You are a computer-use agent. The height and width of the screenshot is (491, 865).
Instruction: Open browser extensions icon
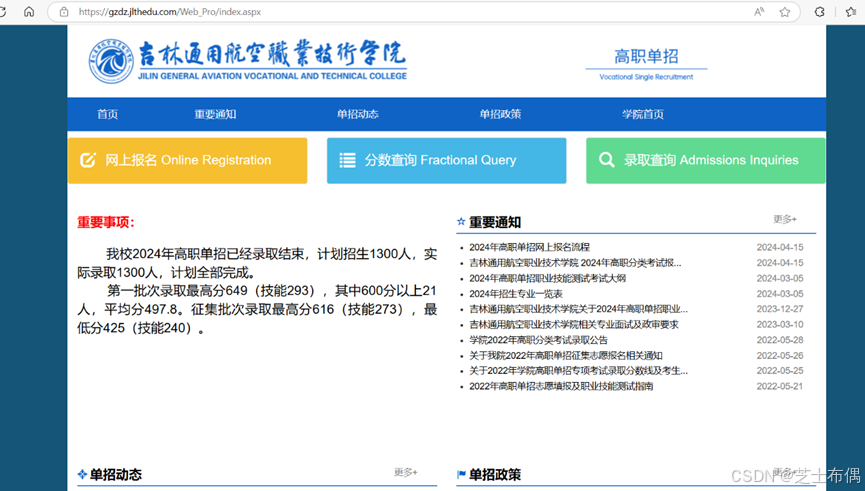click(x=820, y=12)
